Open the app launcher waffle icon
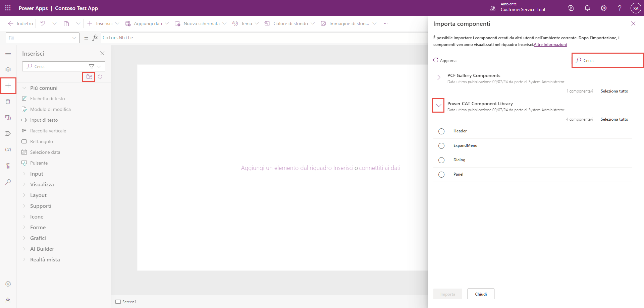 pos(8,8)
